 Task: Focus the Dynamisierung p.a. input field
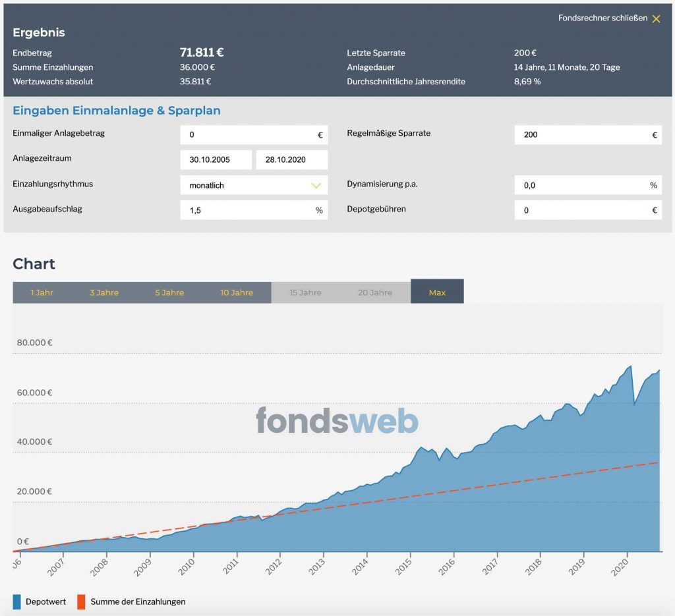point(588,185)
